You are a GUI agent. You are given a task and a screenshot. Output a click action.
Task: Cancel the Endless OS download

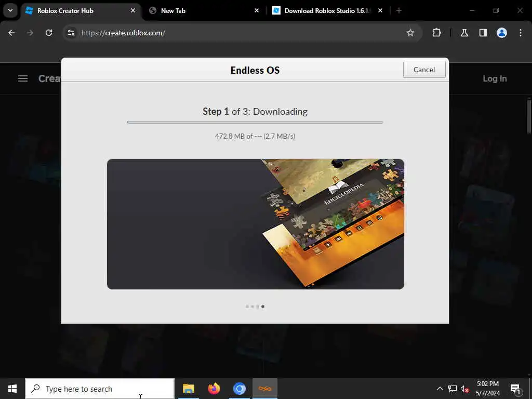(424, 70)
